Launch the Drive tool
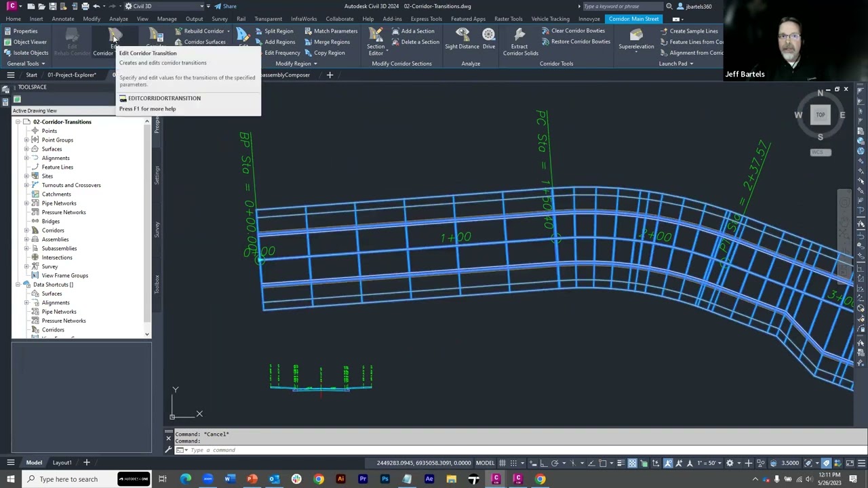Viewport: 868px width, 488px height. point(488,39)
